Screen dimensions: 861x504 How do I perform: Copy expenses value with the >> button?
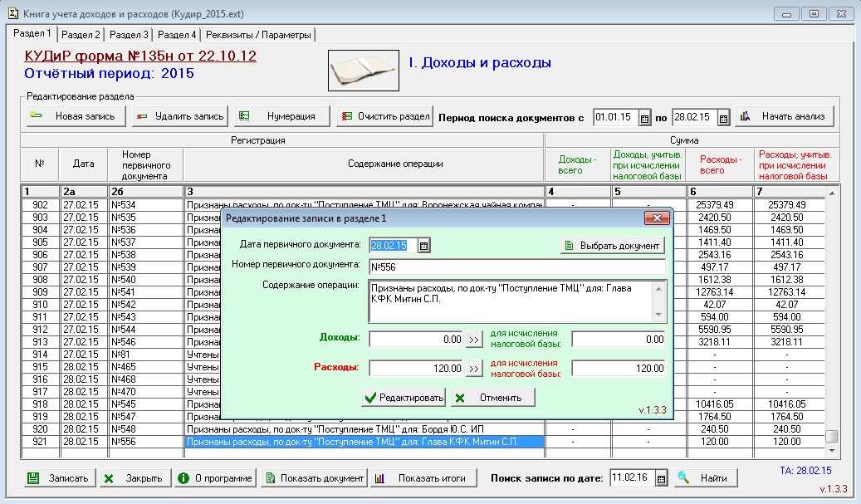pyautogui.click(x=473, y=369)
